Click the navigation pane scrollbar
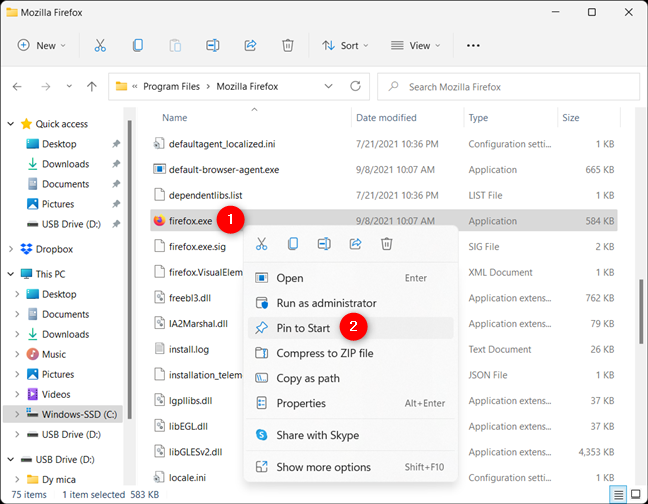This screenshot has height=504, width=648. 129,269
